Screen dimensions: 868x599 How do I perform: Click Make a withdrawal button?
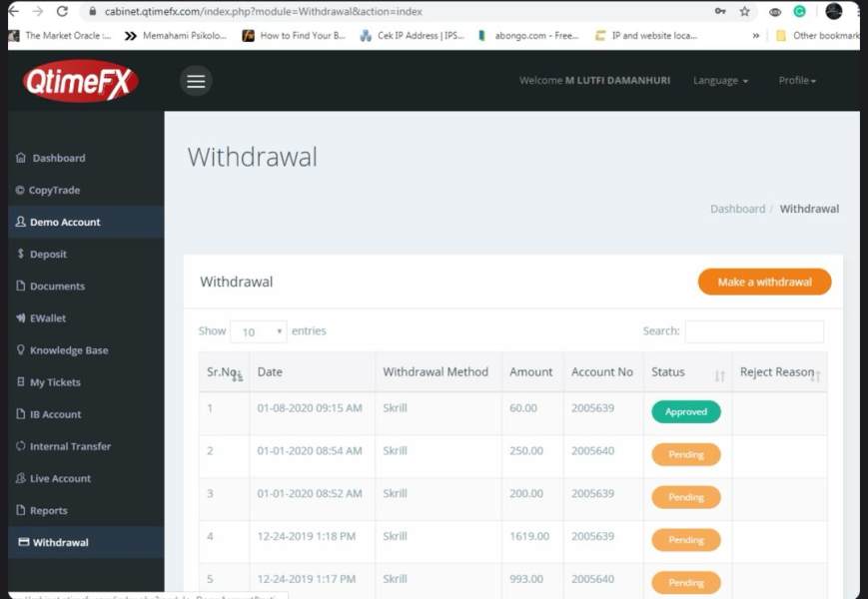[x=764, y=283]
